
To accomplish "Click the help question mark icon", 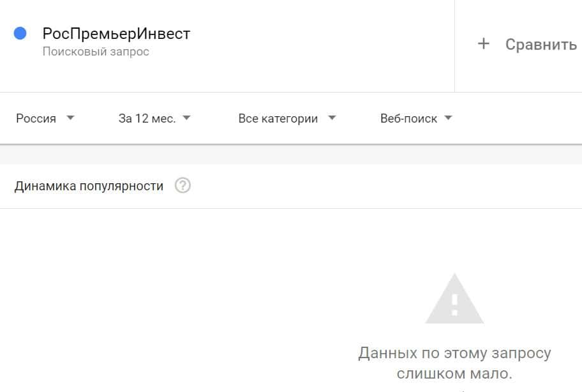I will (x=183, y=186).
